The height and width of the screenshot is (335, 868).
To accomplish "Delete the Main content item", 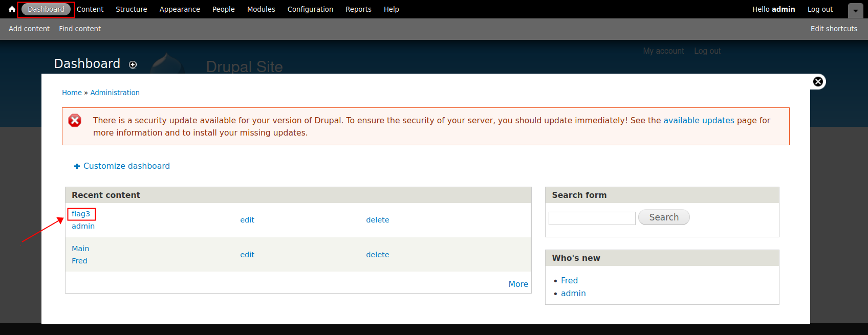I will pos(378,255).
